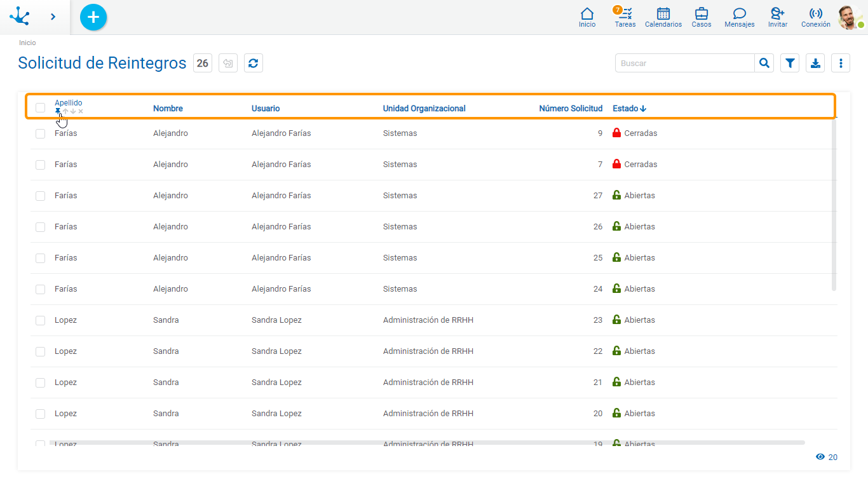The width and height of the screenshot is (868, 488).
Task: Toggle the select-all header checkbox
Action: [41, 107]
